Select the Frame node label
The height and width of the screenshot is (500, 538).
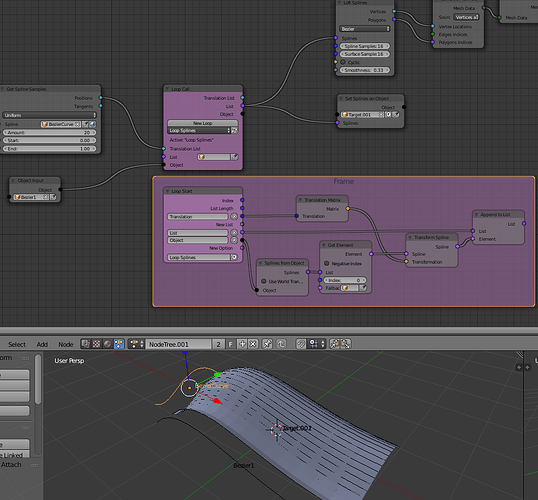(343, 181)
